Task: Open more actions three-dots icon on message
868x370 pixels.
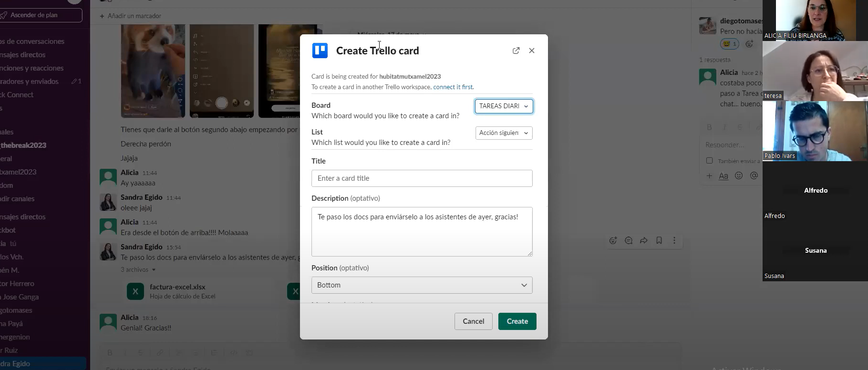Action: point(674,241)
